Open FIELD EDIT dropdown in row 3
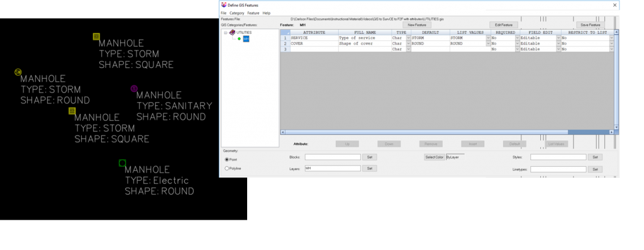644x250 pixels. pos(558,49)
